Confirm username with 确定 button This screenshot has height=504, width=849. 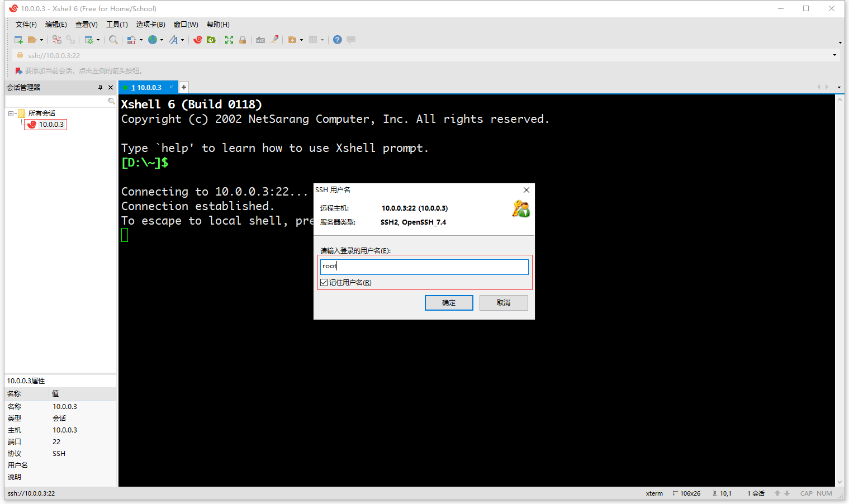(x=449, y=303)
